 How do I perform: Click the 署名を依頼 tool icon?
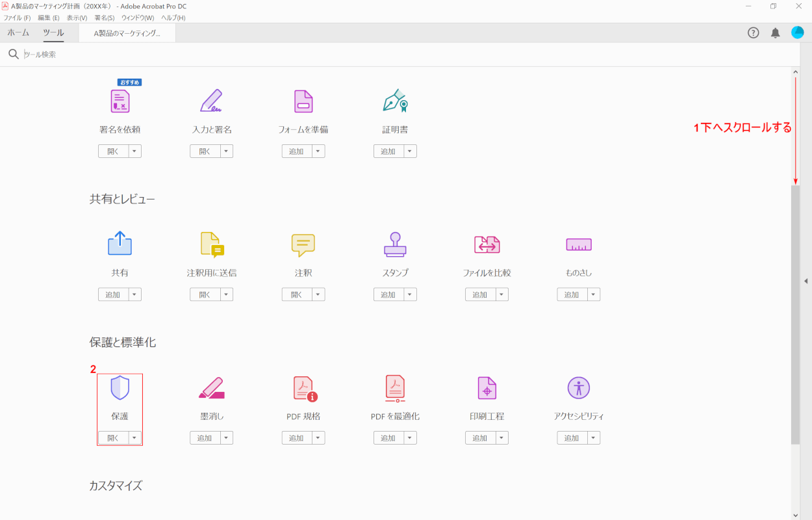click(120, 101)
